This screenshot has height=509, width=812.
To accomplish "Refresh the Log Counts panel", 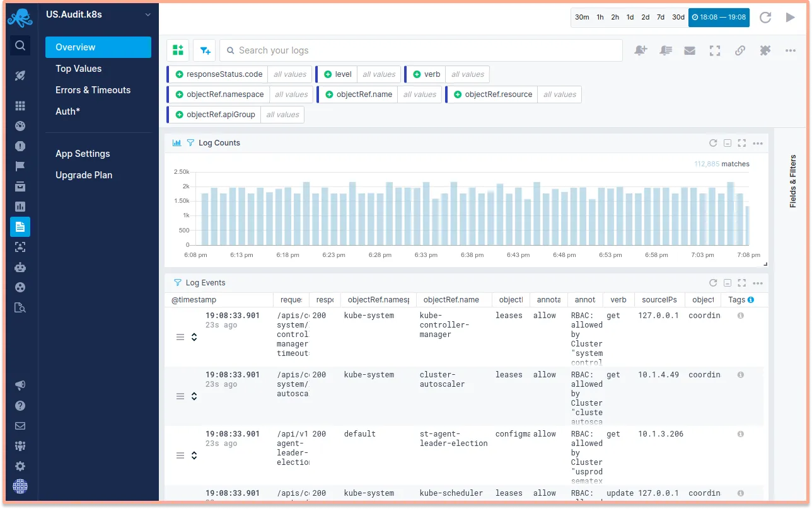I will click(713, 143).
